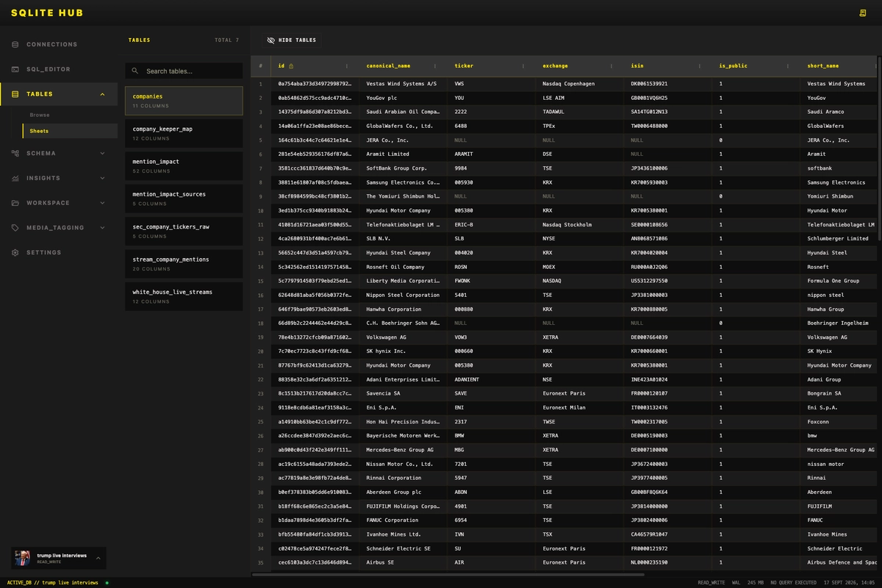Click the Media_Tagging tag icon
This screenshot has width=882, height=588.
(x=15, y=228)
